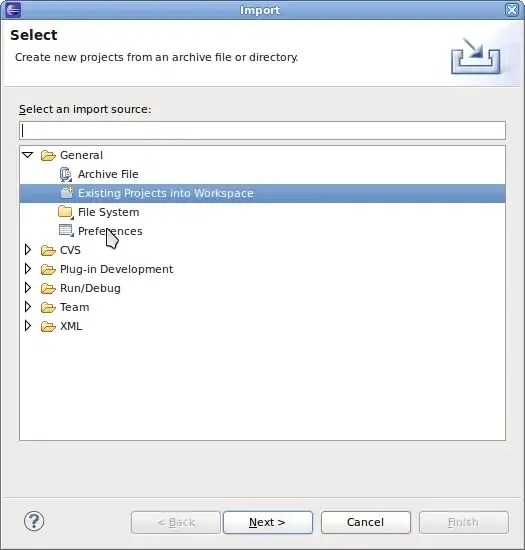
Task: Select the File System entry
Action: [108, 212]
